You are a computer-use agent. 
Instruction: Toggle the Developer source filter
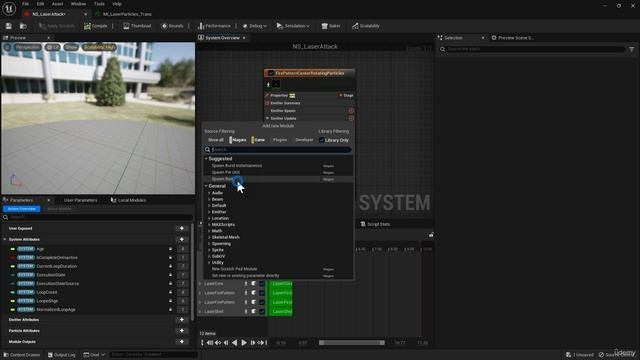click(x=304, y=140)
